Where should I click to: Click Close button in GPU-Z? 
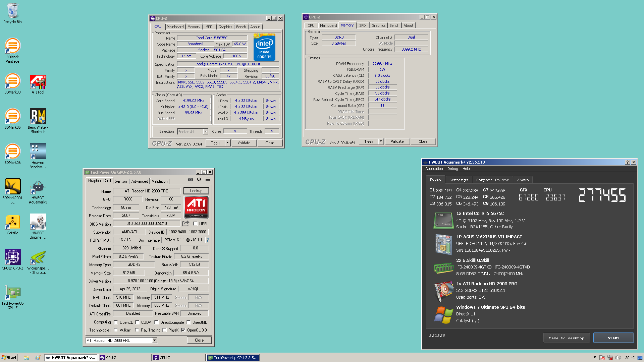click(x=199, y=340)
